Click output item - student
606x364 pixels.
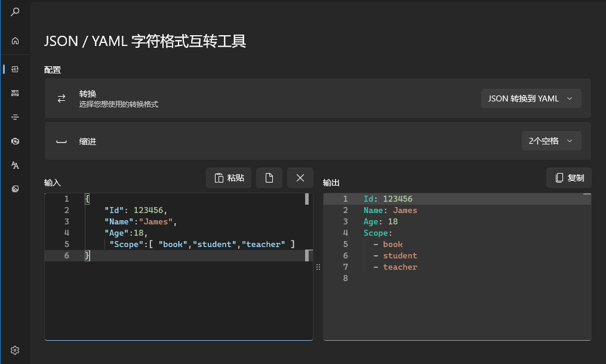coord(395,256)
